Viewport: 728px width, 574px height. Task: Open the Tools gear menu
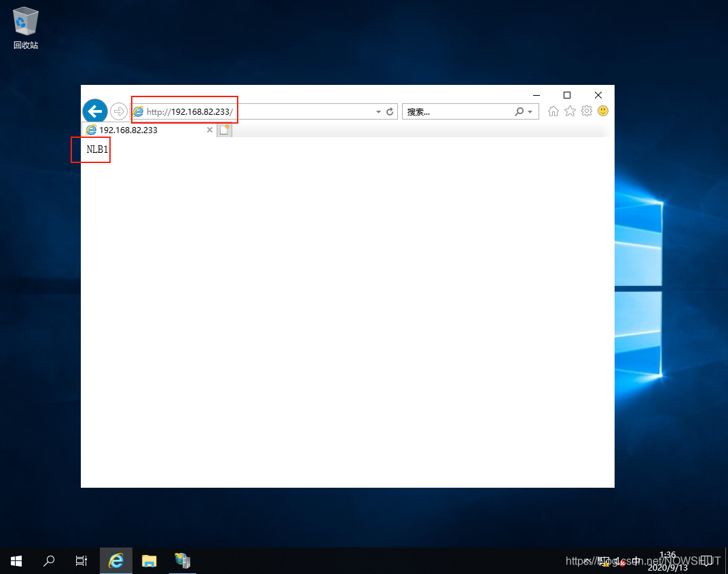[587, 111]
